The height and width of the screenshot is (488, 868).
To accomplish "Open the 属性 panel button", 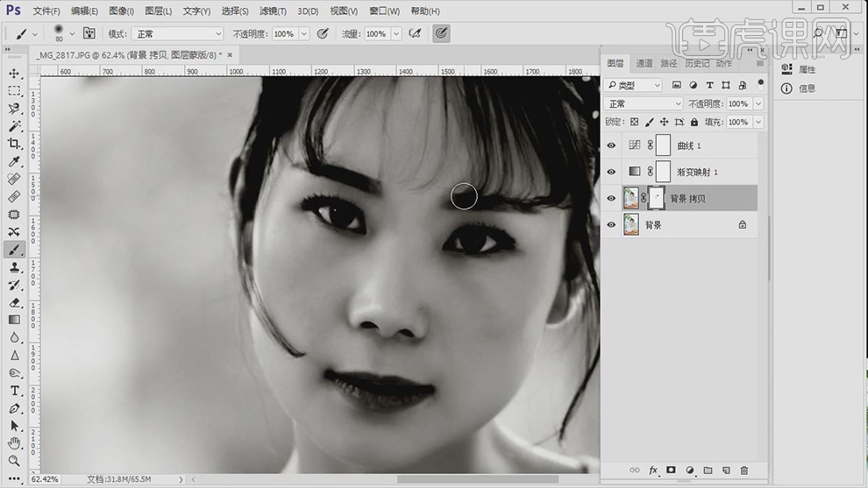I will point(799,70).
